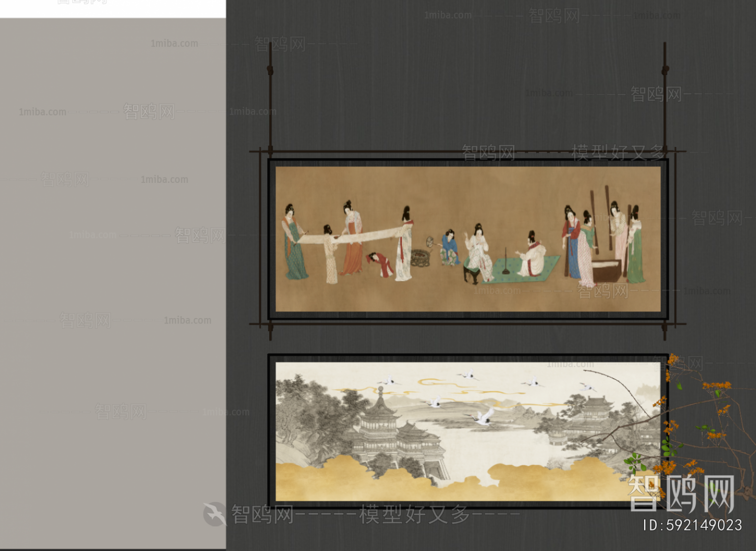
Task: Toggle visibility of the upper silk-beating painting
Action: (467, 239)
